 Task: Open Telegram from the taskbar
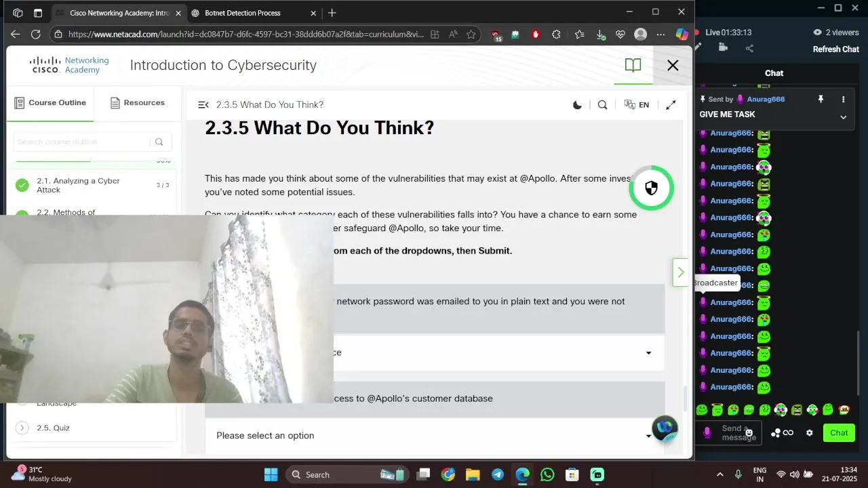click(x=497, y=474)
